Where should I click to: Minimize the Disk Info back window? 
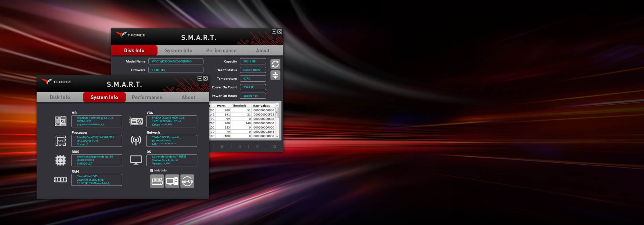click(274, 32)
